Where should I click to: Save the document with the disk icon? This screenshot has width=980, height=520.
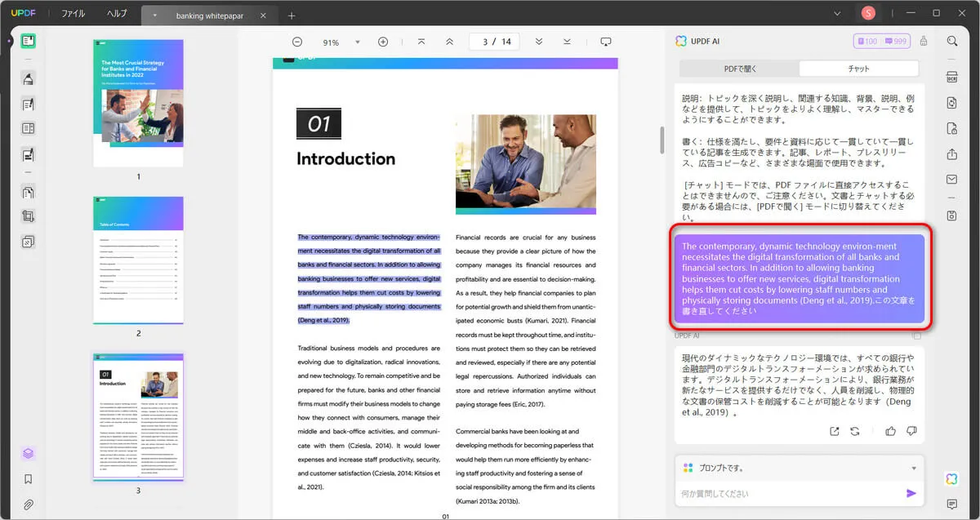(x=952, y=216)
